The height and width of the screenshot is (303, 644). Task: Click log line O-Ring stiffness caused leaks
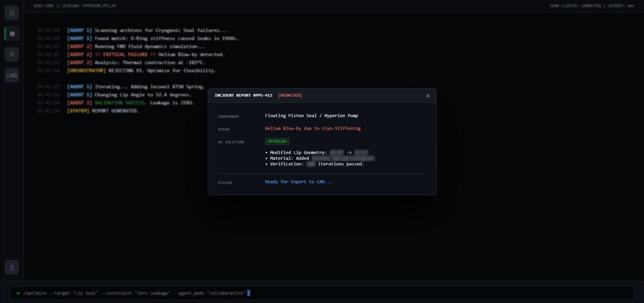(138, 39)
